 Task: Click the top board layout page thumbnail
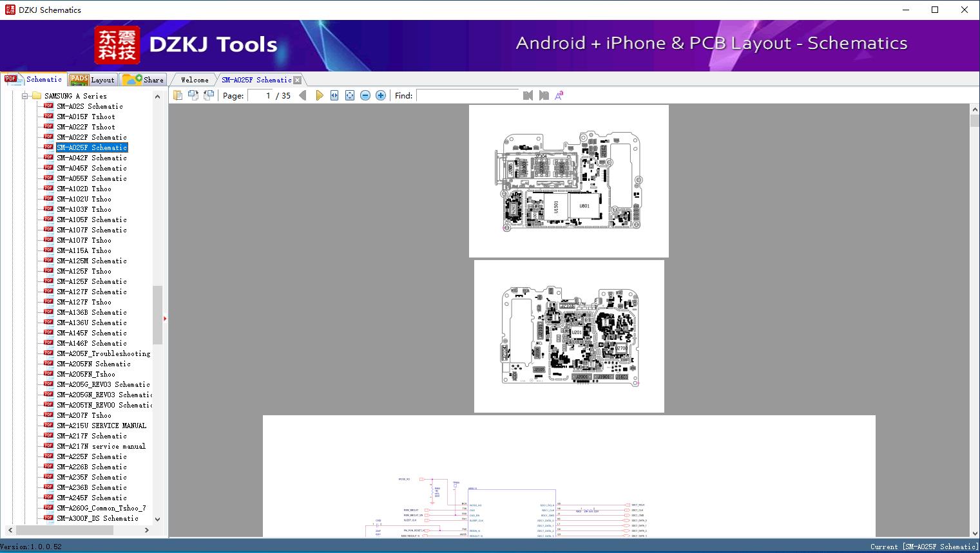tap(569, 181)
